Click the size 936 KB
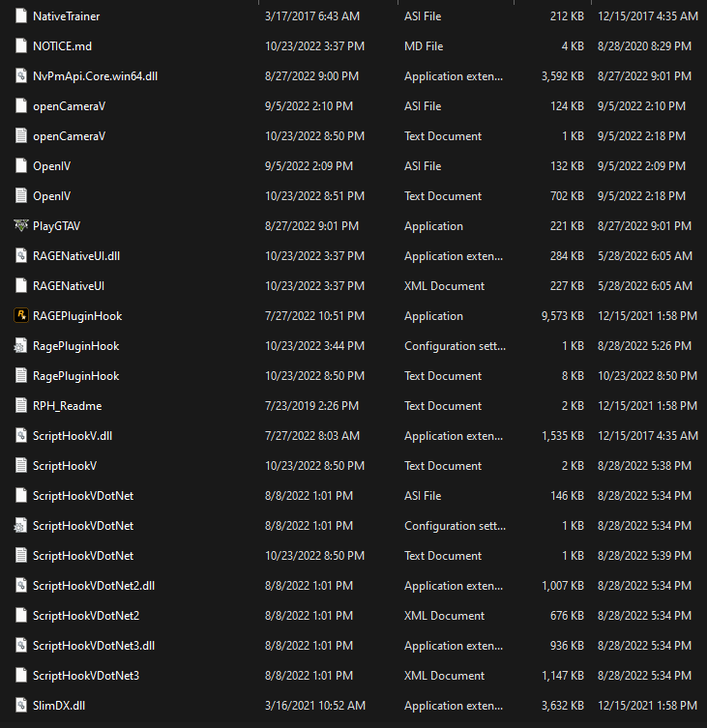This screenshot has width=707, height=728. (x=567, y=646)
